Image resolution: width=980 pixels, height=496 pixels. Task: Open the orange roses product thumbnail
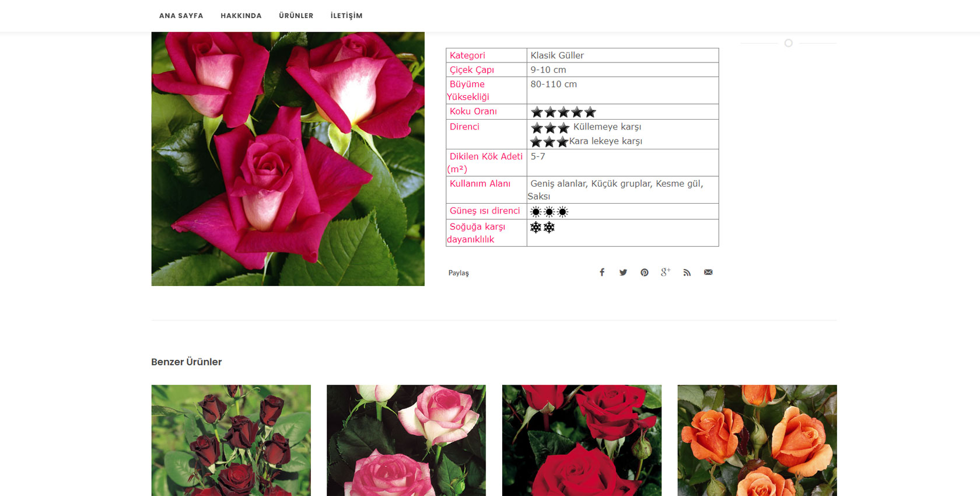pyautogui.click(x=757, y=440)
